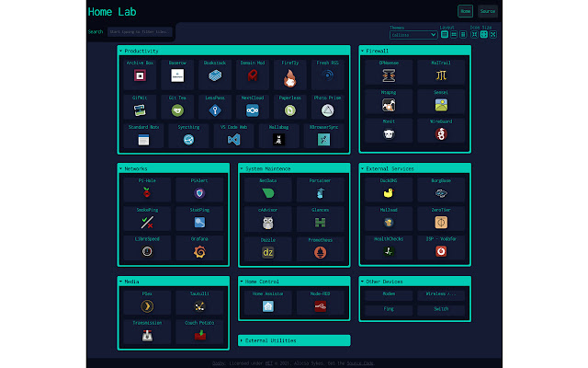Set the first (small) Icon Size option
This screenshot has width=588, height=368.
coord(474,35)
